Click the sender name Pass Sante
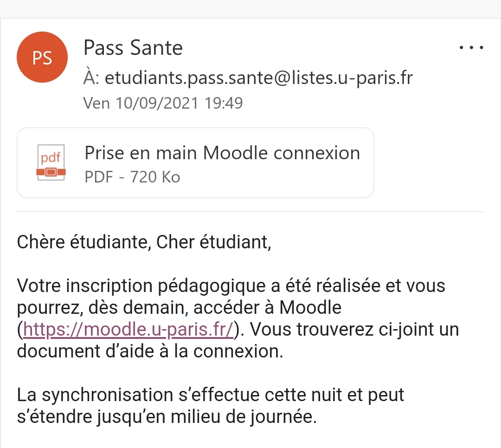This screenshot has width=501, height=448. [133, 48]
